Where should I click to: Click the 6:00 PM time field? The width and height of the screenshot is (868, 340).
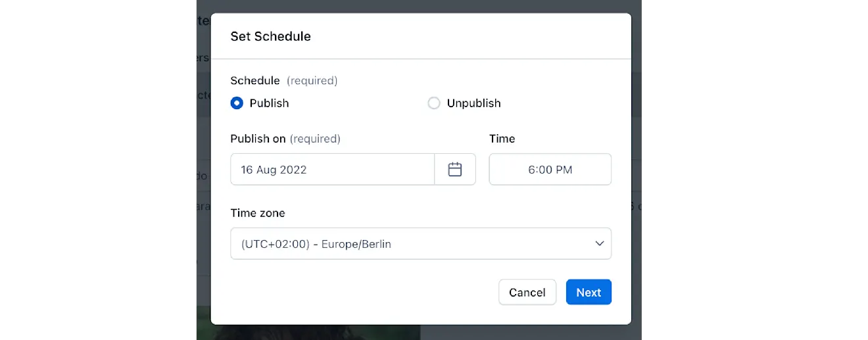550,170
